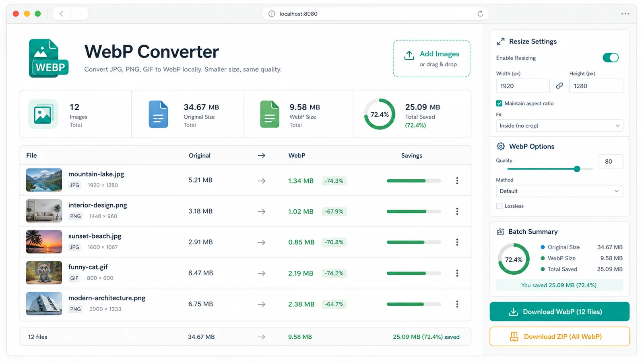
Task: Open the row menu for mountain-lake.jpg
Action: coord(457,181)
